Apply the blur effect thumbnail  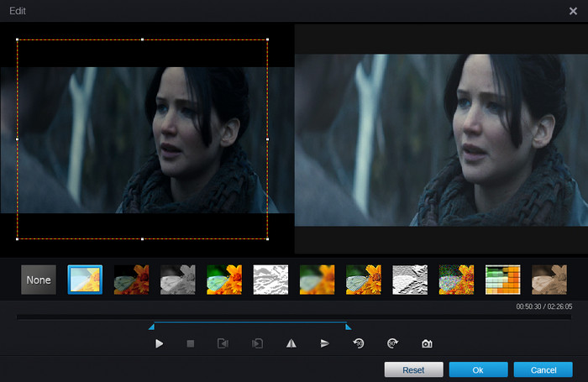coord(317,280)
